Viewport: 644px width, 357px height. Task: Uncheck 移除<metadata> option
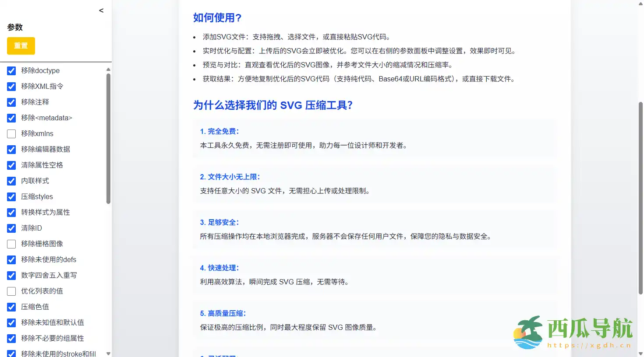[11, 118]
